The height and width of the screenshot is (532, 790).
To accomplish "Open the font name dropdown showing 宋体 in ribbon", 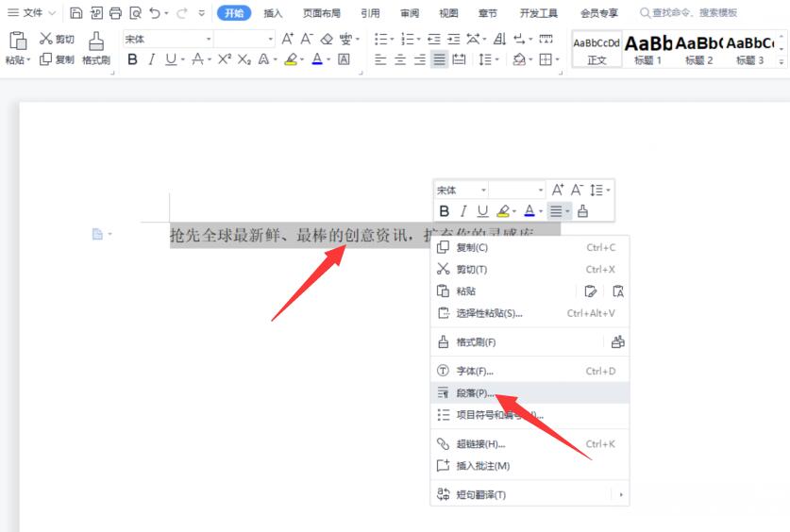I will (166, 39).
